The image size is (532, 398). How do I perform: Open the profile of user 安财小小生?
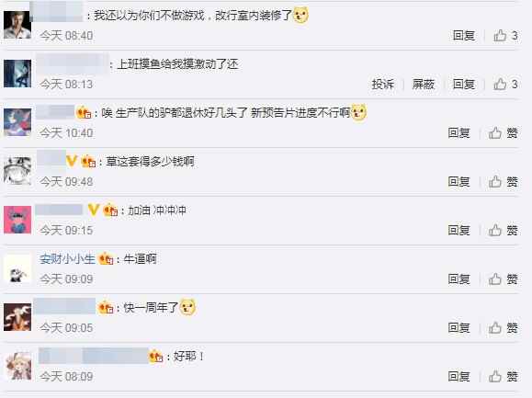(x=67, y=259)
